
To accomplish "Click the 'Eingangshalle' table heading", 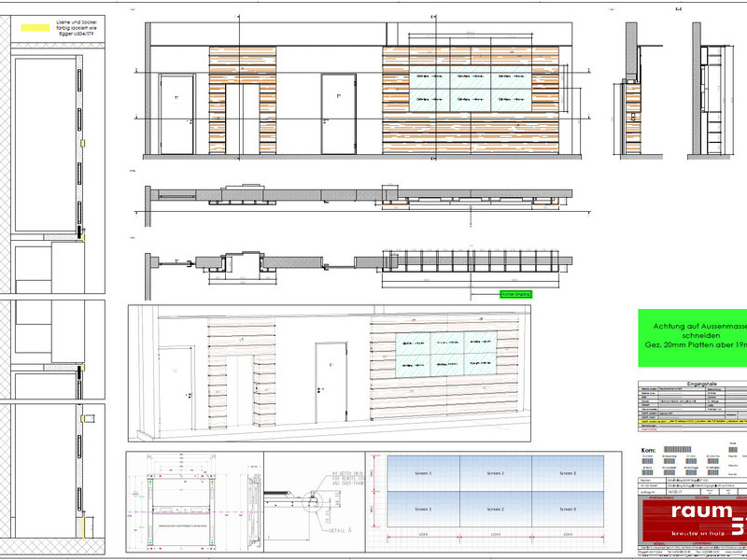I will tap(702, 384).
